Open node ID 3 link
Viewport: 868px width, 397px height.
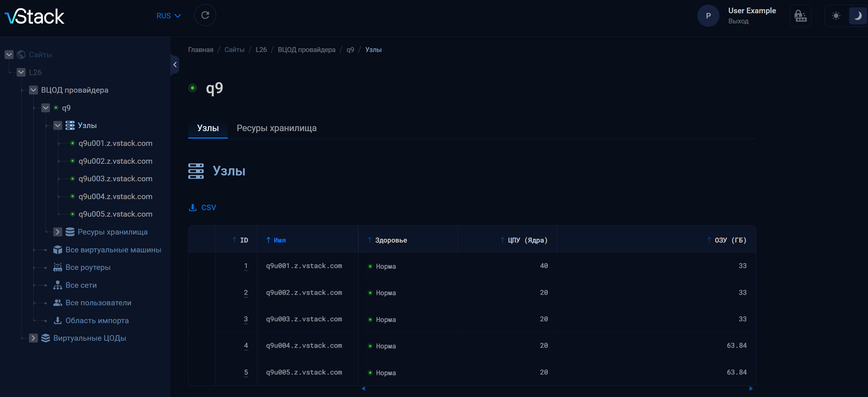pyautogui.click(x=246, y=319)
